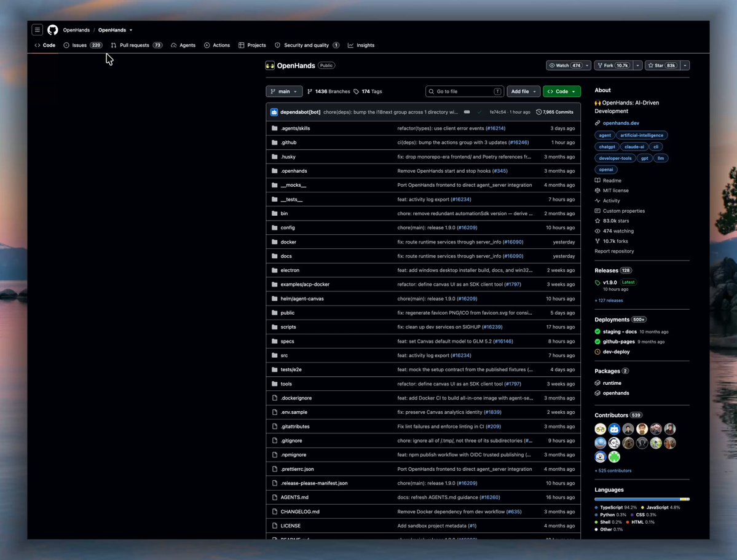The height and width of the screenshot is (560, 737).
Task: Open the Projects tab
Action: tap(253, 45)
